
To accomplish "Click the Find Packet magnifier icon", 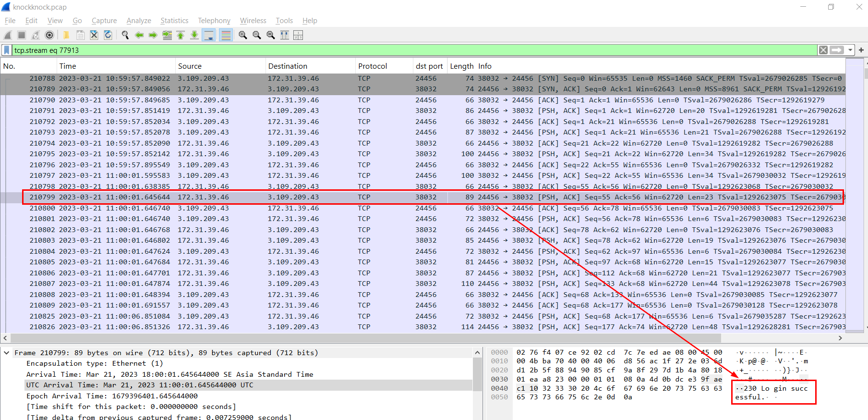I will point(125,35).
